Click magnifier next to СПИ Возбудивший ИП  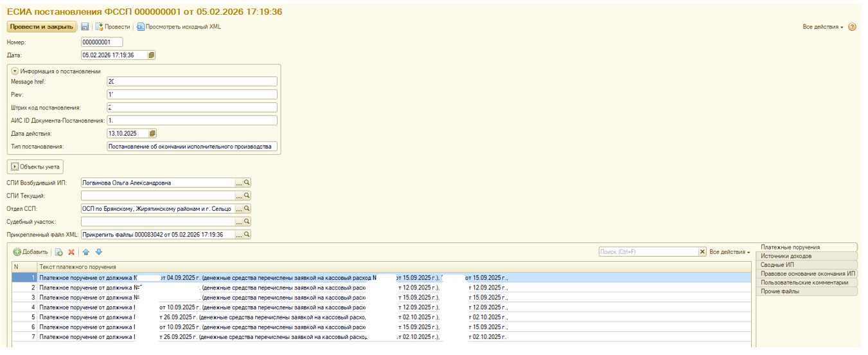pos(247,183)
